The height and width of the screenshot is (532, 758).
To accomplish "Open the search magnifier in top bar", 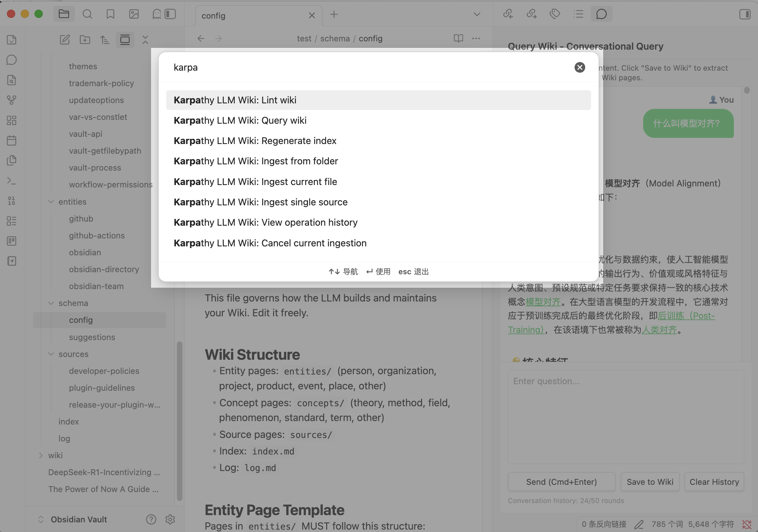I will [x=87, y=14].
